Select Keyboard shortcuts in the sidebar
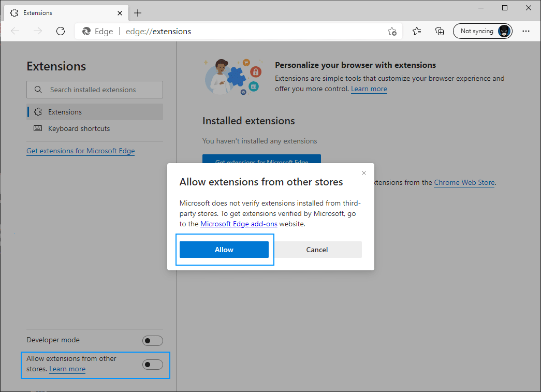 coord(79,128)
